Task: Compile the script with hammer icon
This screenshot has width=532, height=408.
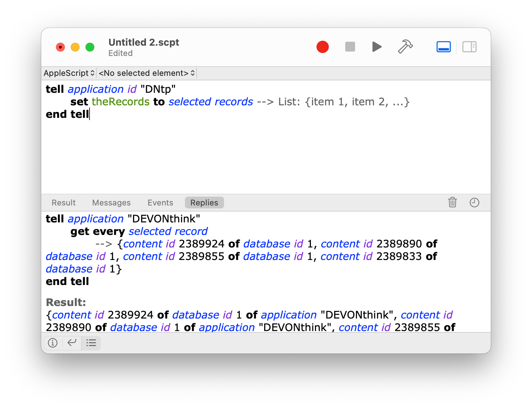Action: (405, 47)
